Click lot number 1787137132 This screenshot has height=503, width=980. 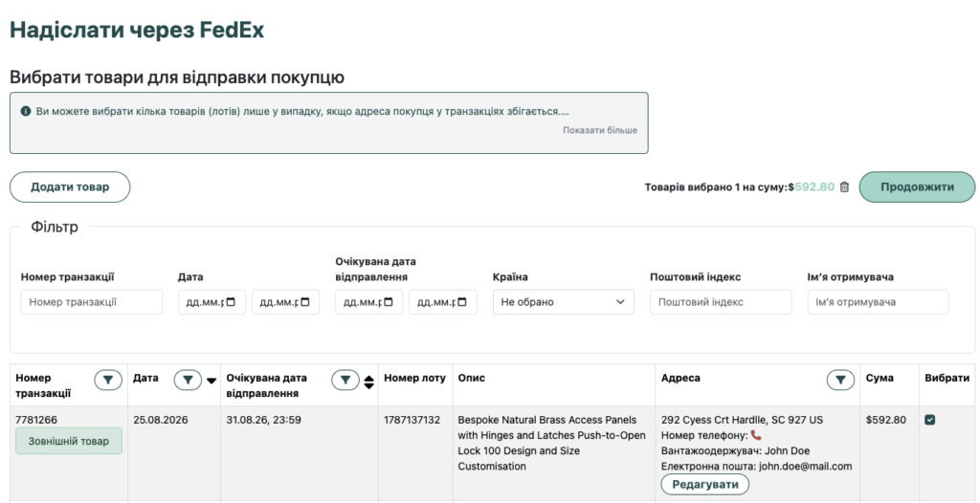pos(412,420)
